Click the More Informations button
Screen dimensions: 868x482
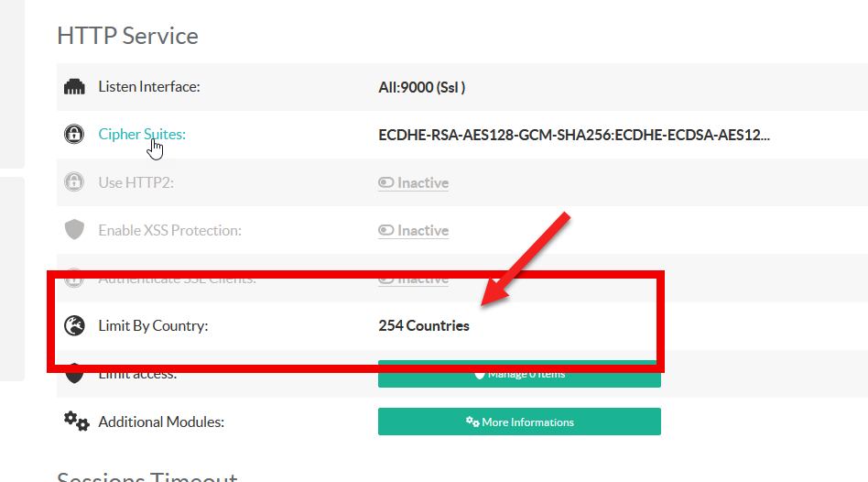[519, 422]
